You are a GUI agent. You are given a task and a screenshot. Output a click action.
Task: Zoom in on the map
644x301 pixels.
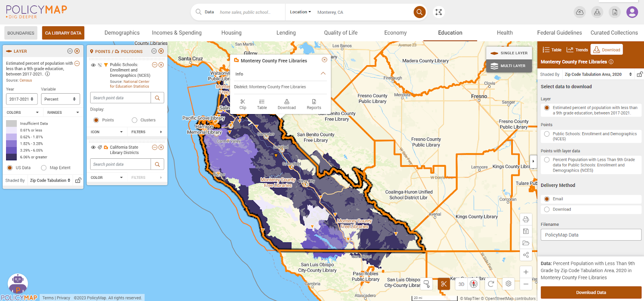tap(526, 272)
